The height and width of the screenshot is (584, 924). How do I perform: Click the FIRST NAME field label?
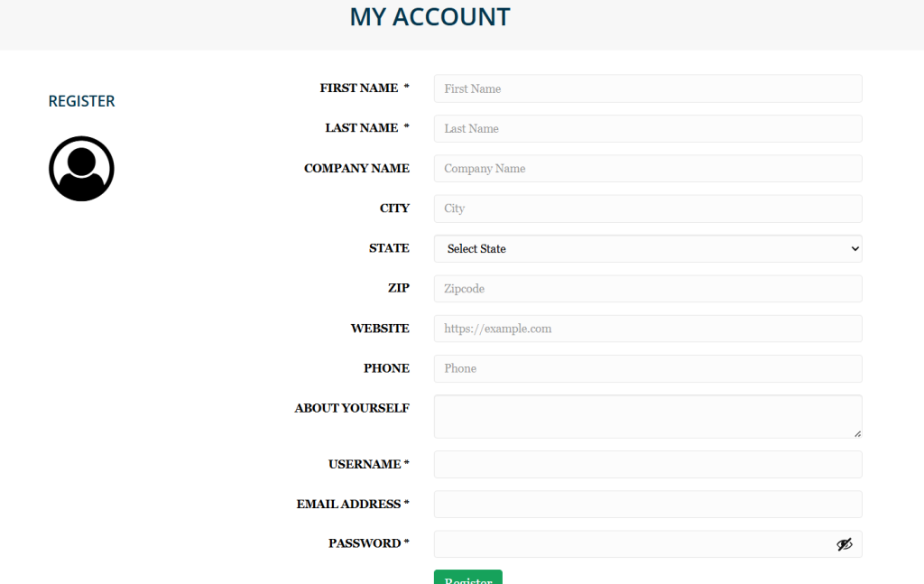pyautogui.click(x=359, y=88)
